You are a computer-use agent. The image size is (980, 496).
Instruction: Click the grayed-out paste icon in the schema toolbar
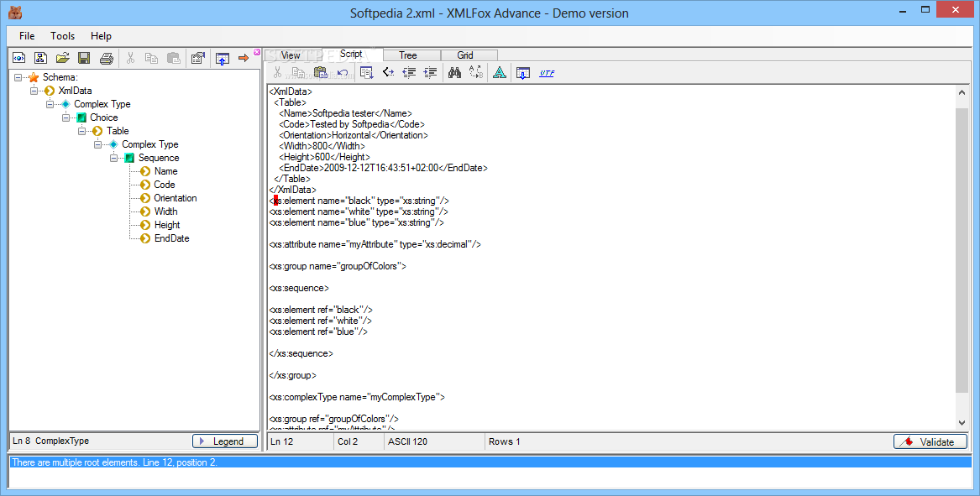tap(174, 58)
